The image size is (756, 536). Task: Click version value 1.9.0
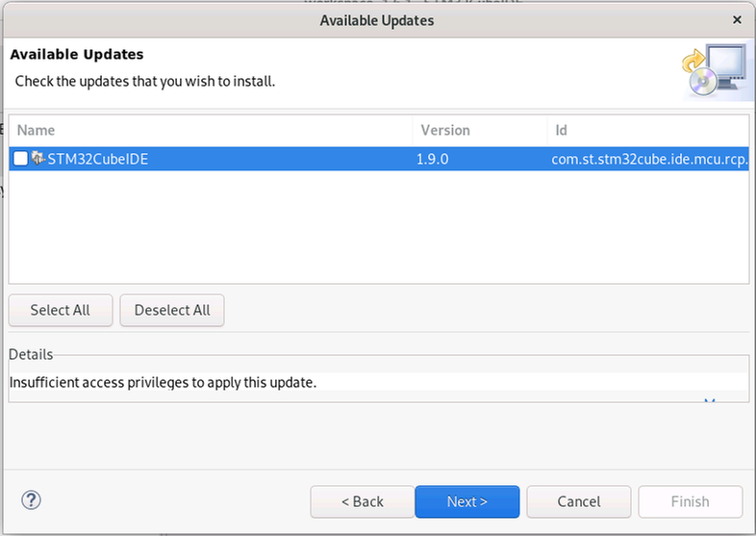pyautogui.click(x=433, y=159)
